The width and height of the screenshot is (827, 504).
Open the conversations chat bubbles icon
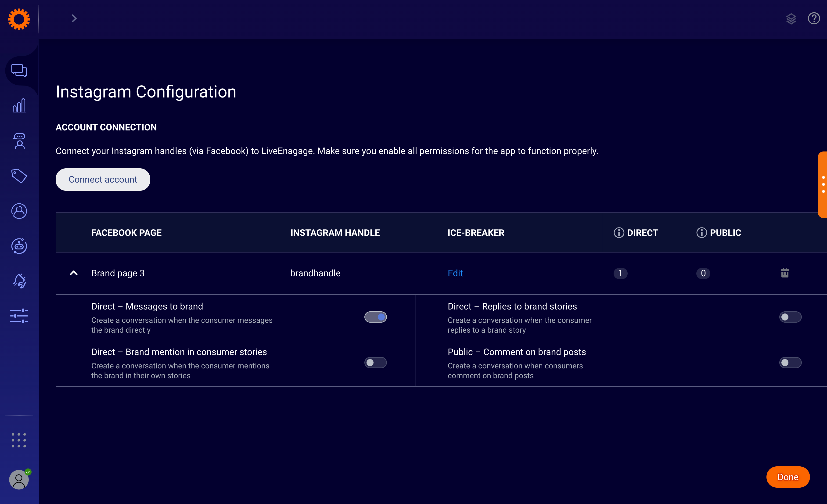pos(19,71)
